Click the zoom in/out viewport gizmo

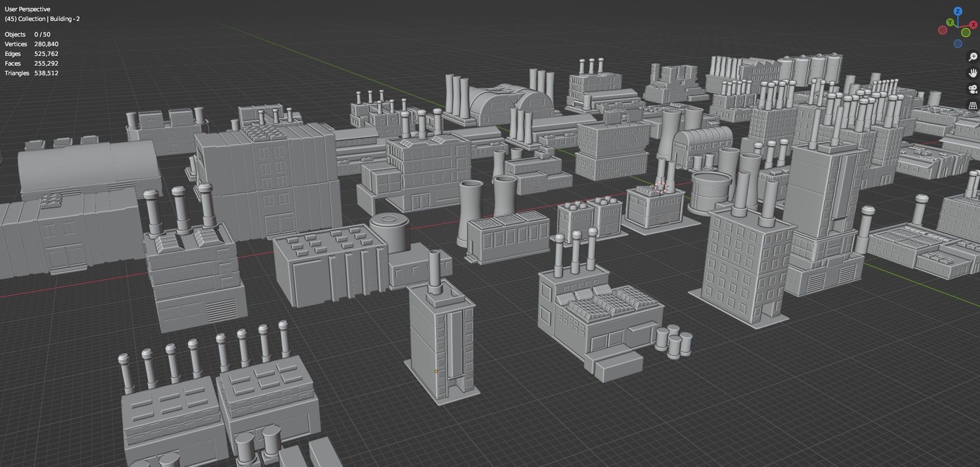click(972, 56)
